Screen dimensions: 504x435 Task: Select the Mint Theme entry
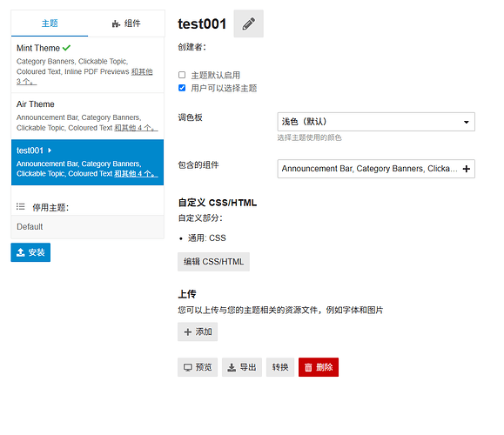pyautogui.click(x=87, y=65)
